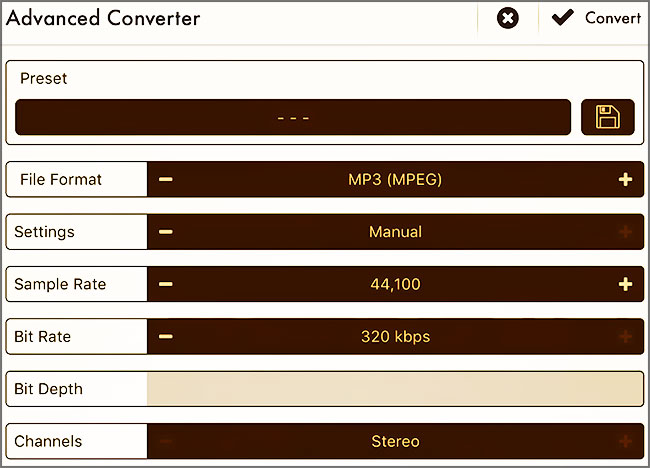
Task: Click the dimmed plus in Channels row
Action: (625, 441)
